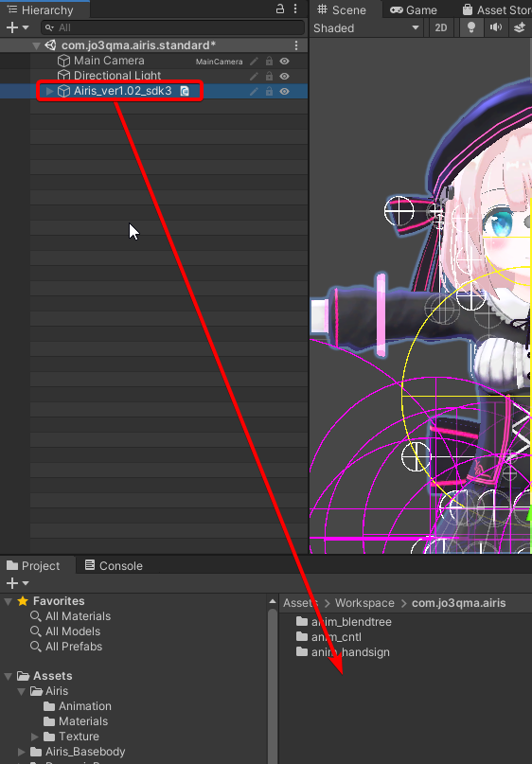The width and height of the screenshot is (532, 764).
Task: Click the Texture folder icon
Action: pos(48,737)
